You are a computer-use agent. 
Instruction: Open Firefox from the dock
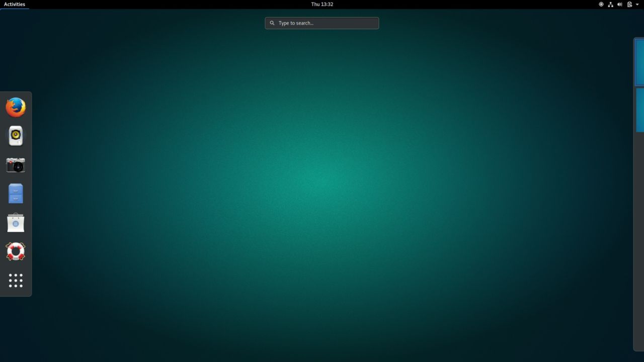point(16,107)
